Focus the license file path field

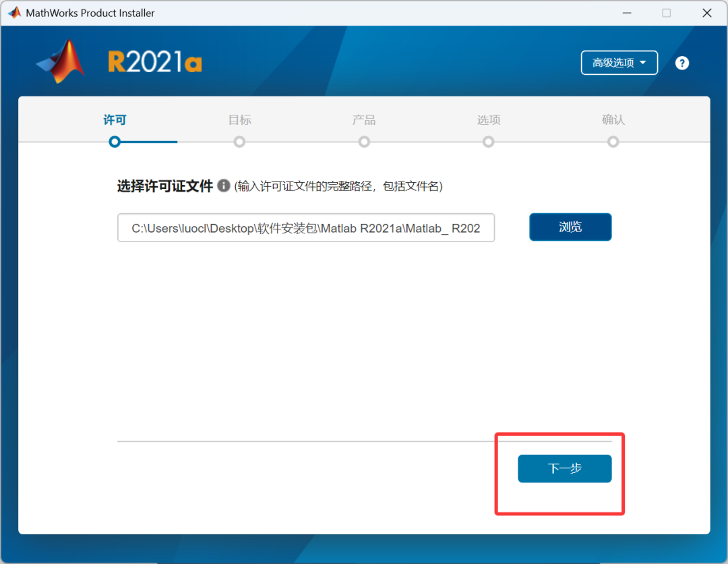[x=306, y=227]
